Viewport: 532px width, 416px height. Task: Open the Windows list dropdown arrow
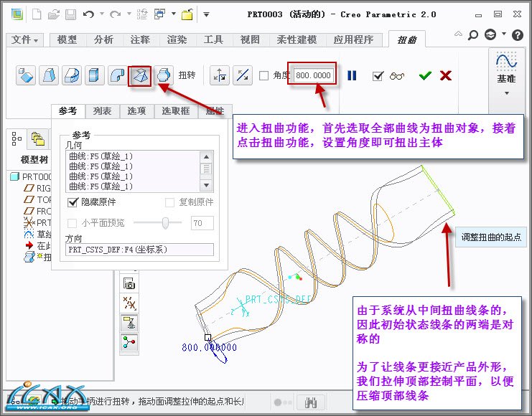(x=173, y=14)
